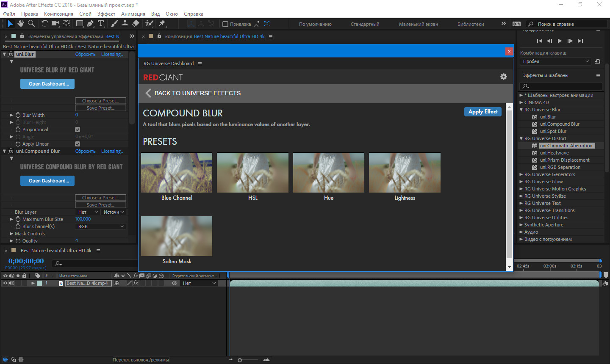Open the workspace screen icon left of help search
Screen dimensions: 610x364
[x=516, y=24]
